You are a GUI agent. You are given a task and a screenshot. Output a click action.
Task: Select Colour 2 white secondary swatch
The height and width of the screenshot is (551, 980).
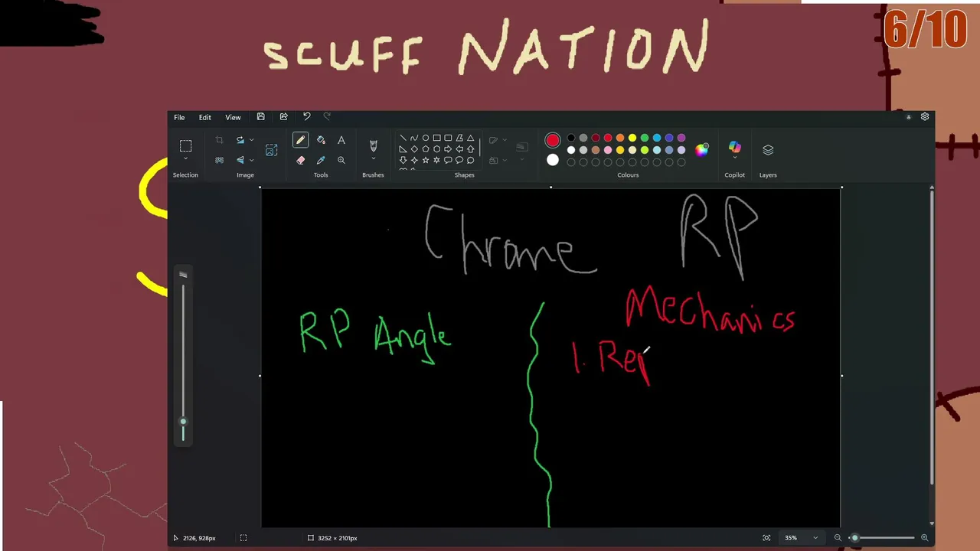(x=553, y=160)
